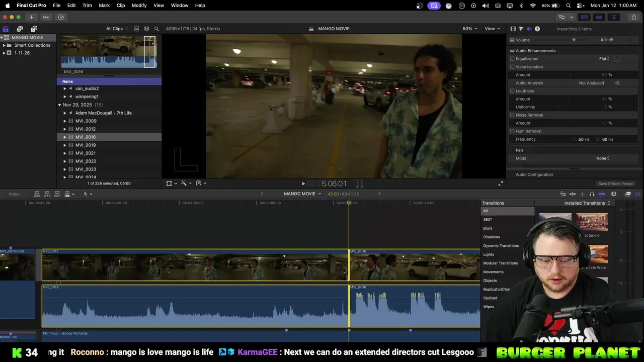Image resolution: width=644 pixels, height=362 pixels.
Task: Adjust the Volume slider handle
Action: pos(574,40)
